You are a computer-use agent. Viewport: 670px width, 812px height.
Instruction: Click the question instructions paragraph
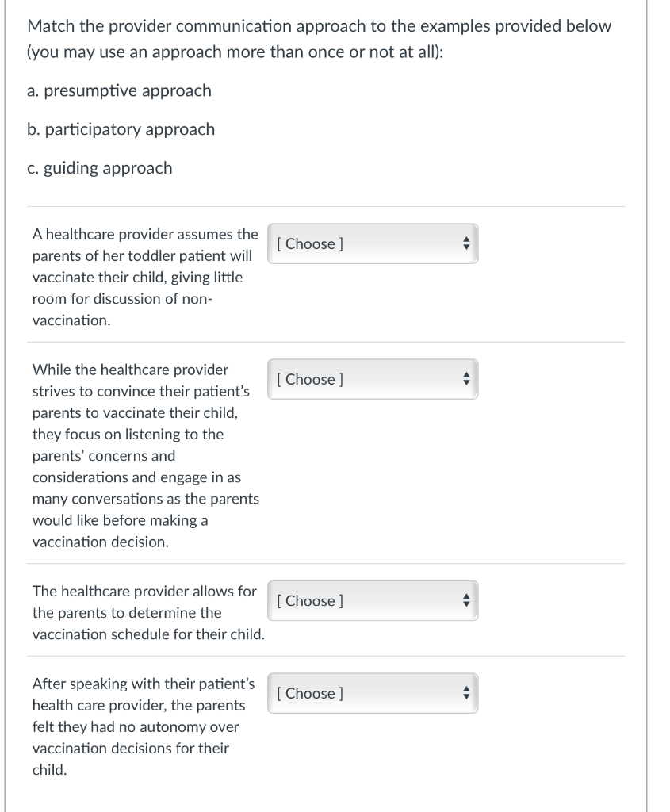(317, 38)
